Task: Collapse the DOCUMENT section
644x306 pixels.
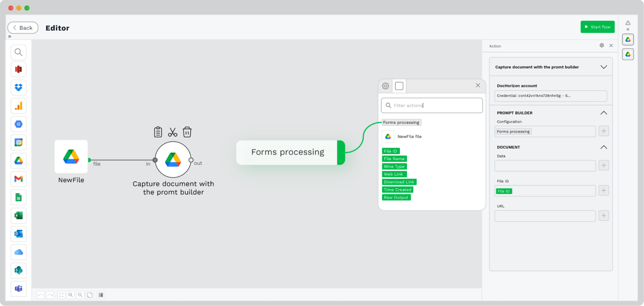Action: (x=604, y=147)
